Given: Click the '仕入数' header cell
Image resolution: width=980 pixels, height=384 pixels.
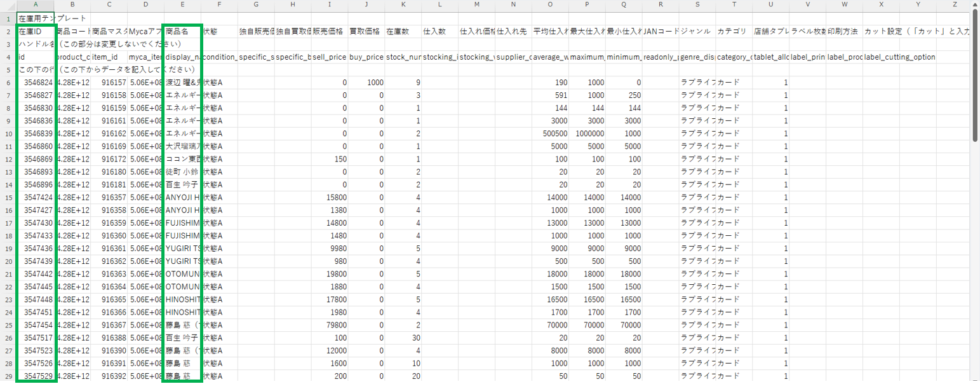Looking at the screenshot, I should (440, 31).
